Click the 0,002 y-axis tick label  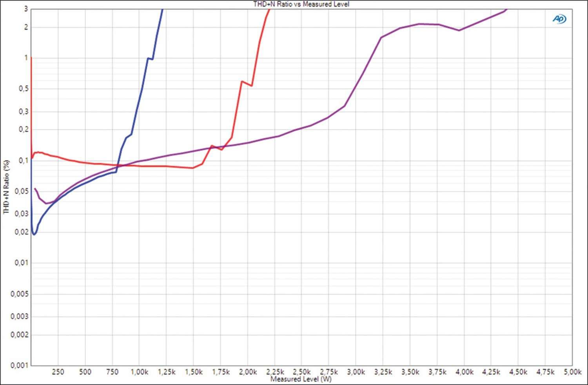coord(20,335)
